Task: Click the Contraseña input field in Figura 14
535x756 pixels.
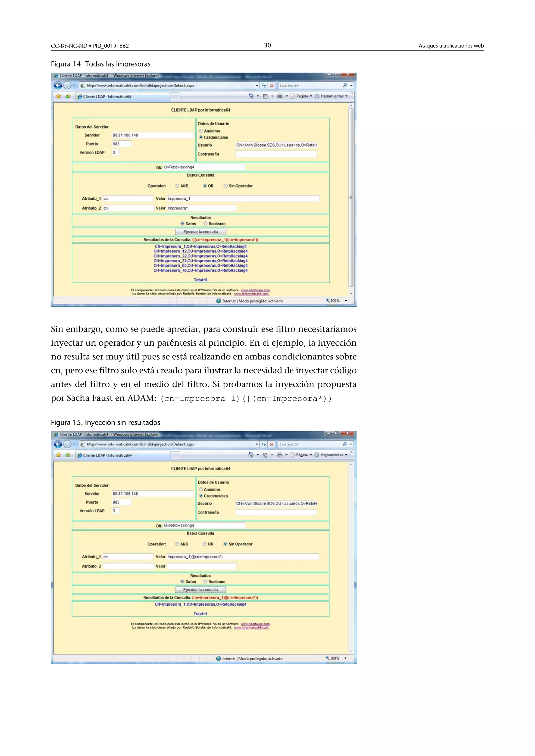Action: 276,154
